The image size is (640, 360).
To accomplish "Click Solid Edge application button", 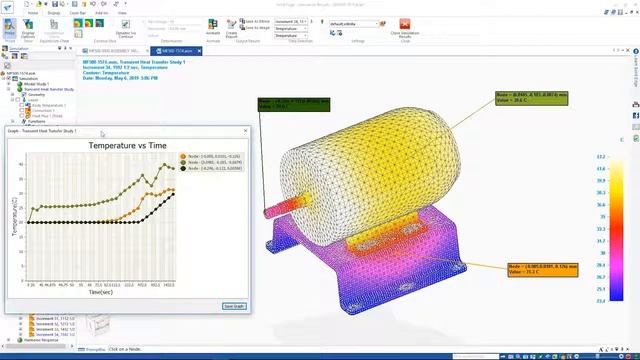I will [7, 7].
